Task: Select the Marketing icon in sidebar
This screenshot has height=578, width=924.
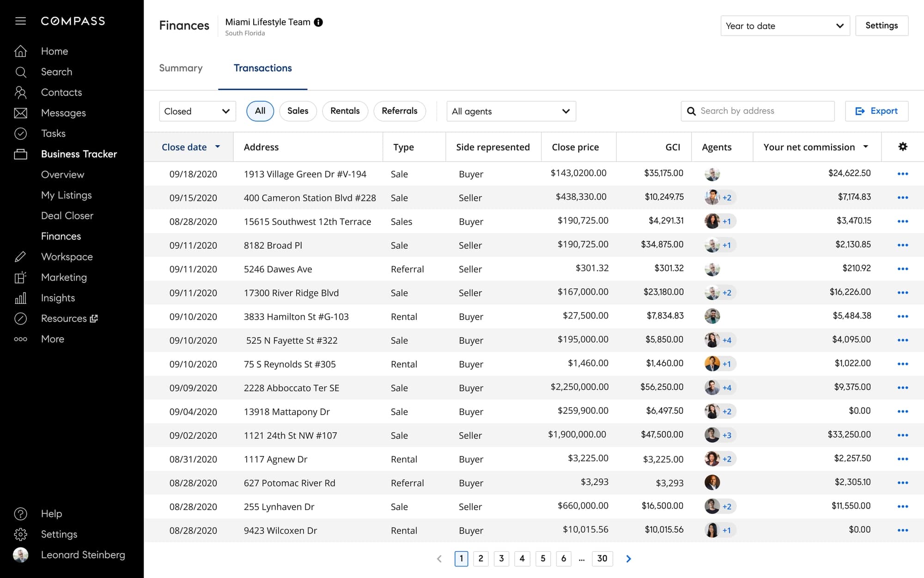Action: tap(21, 277)
